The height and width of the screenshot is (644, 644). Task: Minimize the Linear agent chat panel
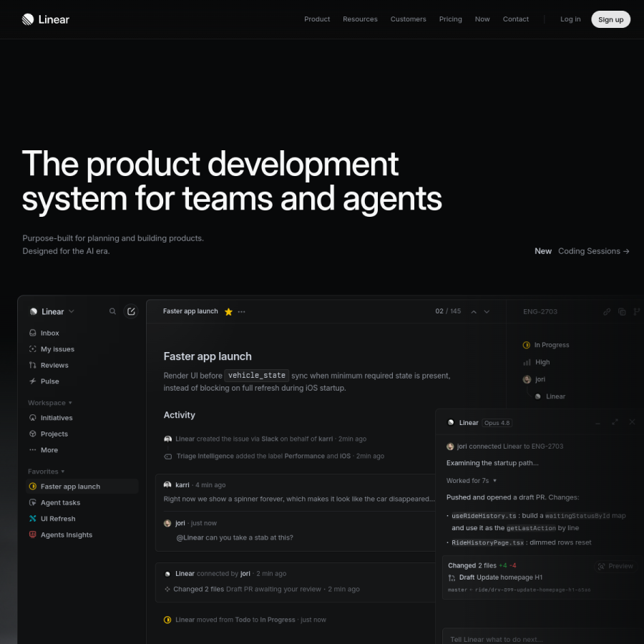point(598,423)
